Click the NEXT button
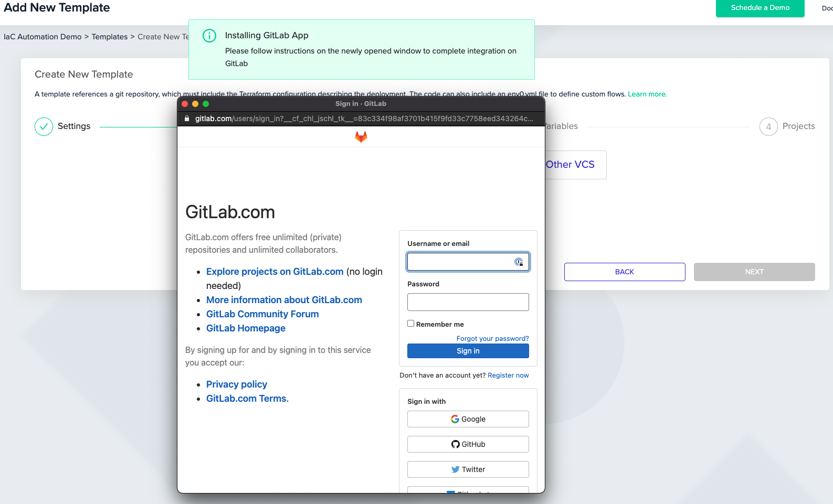Image resolution: width=833 pixels, height=504 pixels. click(x=754, y=272)
